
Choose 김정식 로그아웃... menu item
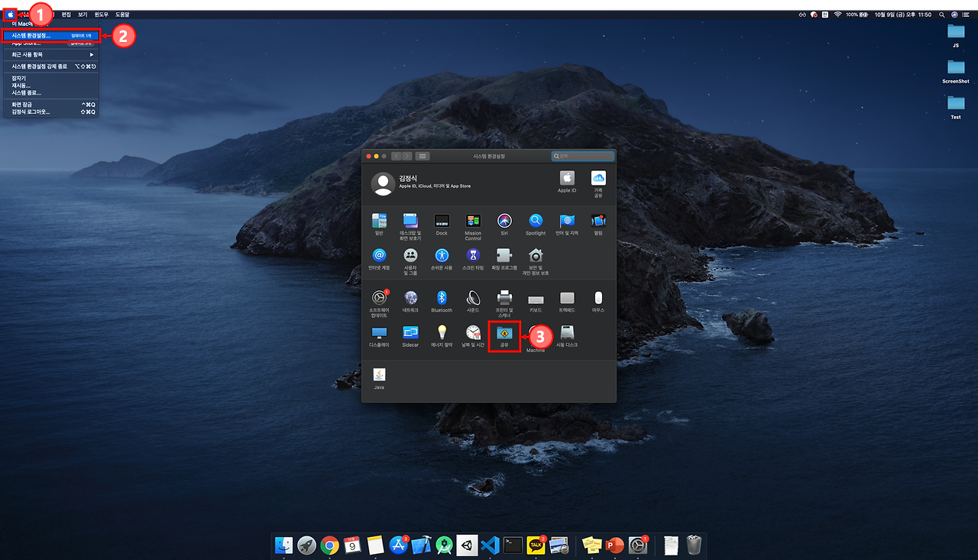50,112
